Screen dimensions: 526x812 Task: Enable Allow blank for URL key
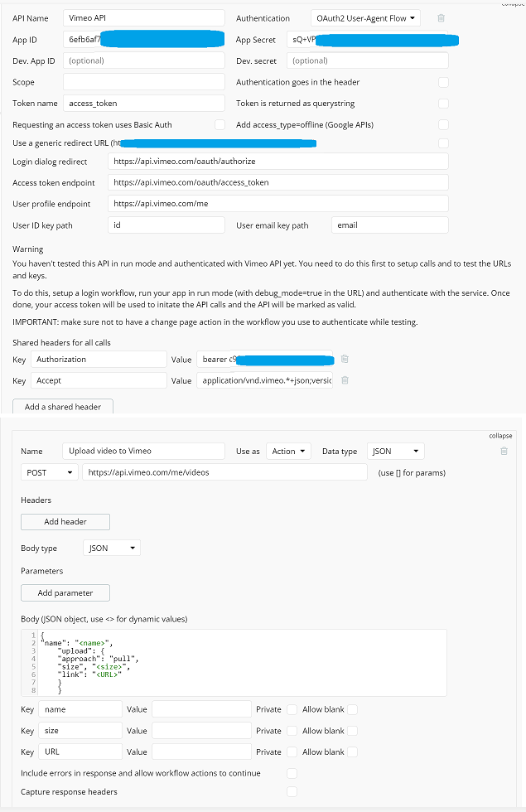coord(352,752)
